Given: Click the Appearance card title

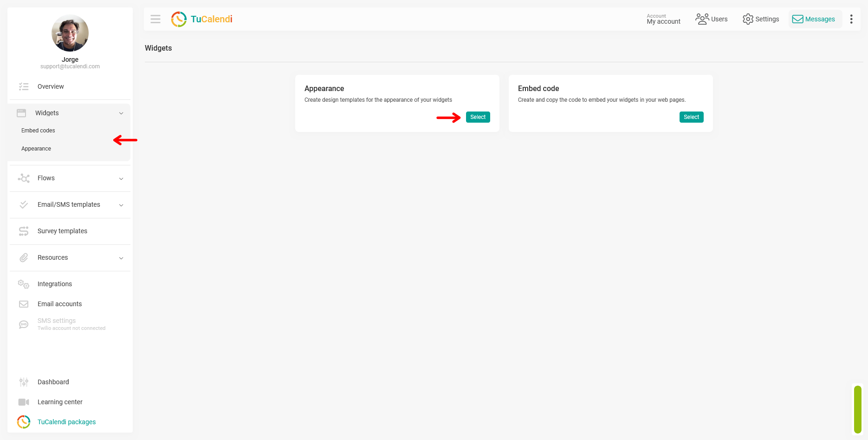Looking at the screenshot, I should [324, 88].
